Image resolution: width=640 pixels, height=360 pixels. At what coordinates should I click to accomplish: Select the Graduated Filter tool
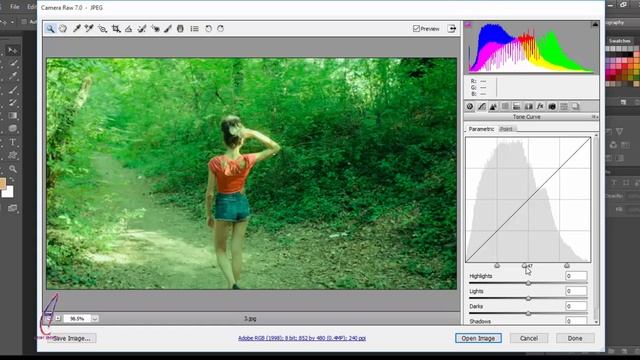(180, 29)
